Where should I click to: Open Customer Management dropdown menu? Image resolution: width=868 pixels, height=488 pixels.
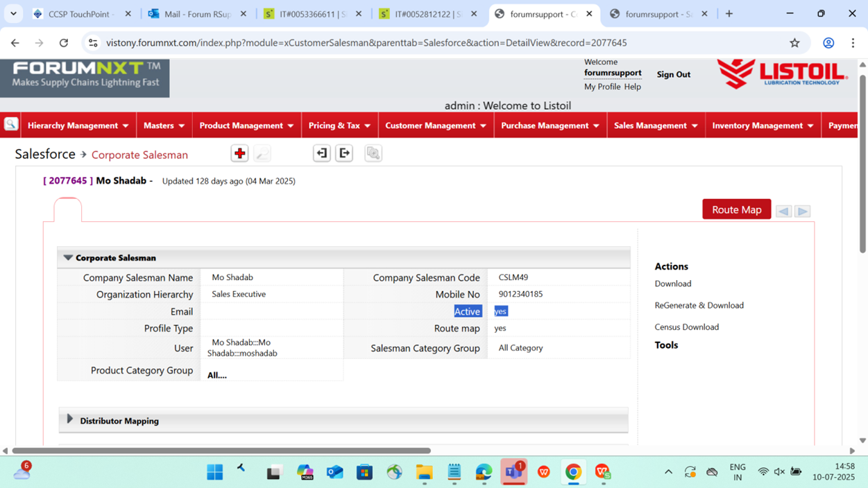coord(436,125)
